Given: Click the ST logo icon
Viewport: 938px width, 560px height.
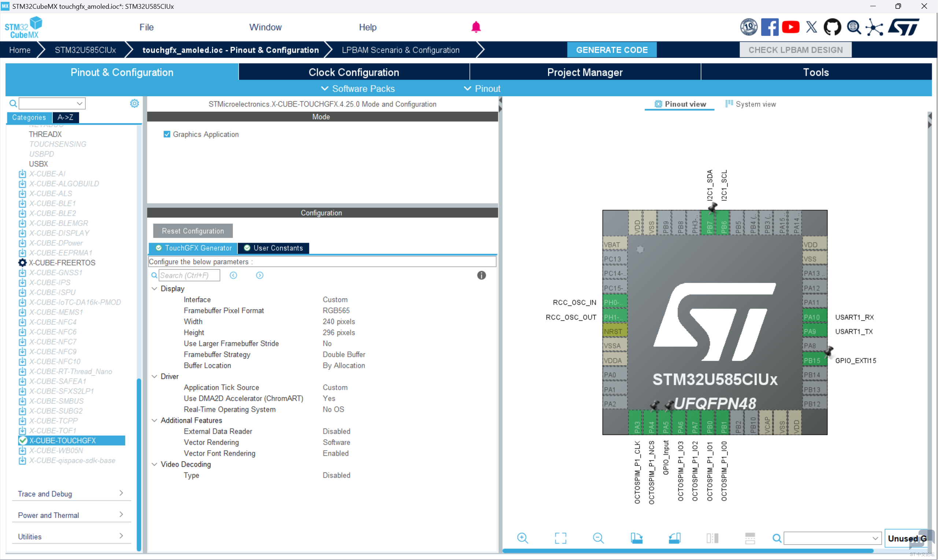Looking at the screenshot, I should pyautogui.click(x=903, y=27).
